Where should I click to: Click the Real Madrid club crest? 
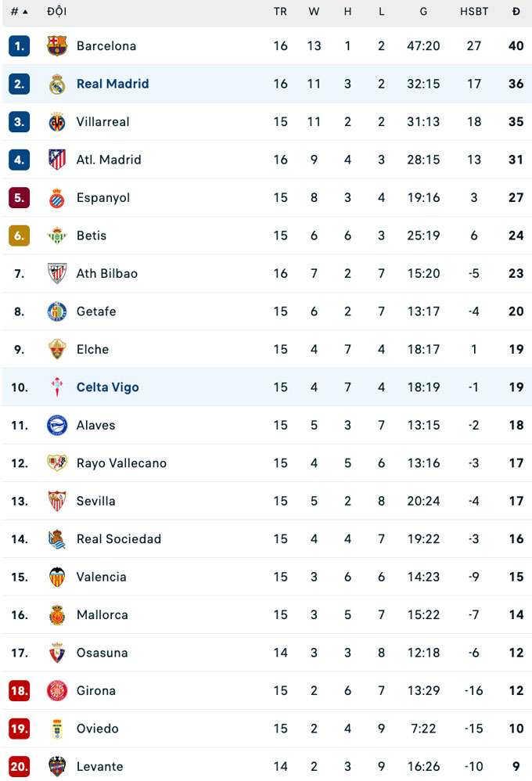(x=57, y=84)
